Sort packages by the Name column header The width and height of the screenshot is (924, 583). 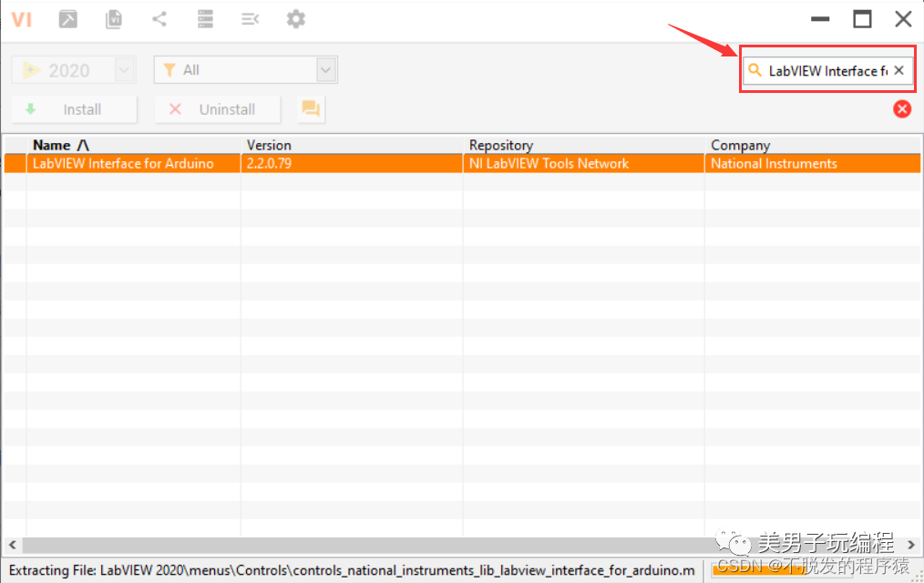pos(133,145)
